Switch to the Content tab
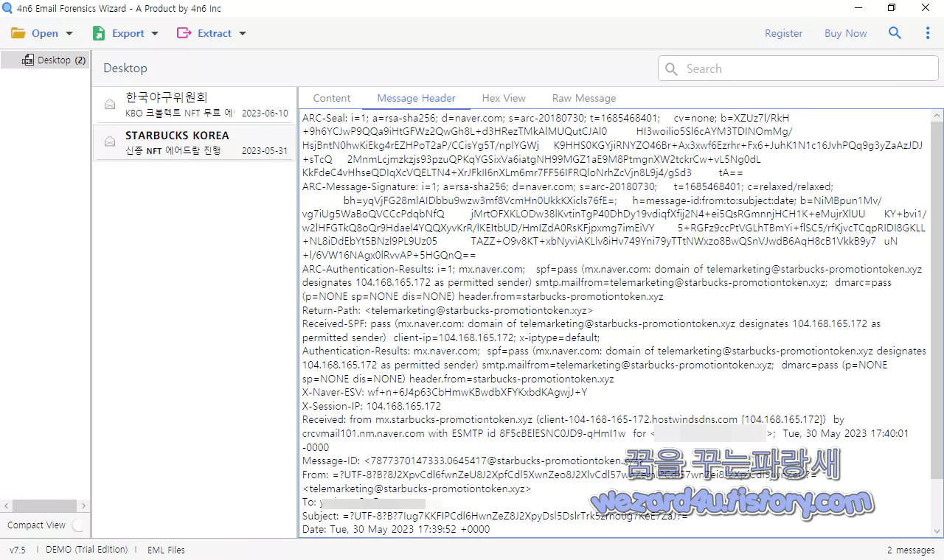The width and height of the screenshot is (944, 560). click(x=332, y=98)
